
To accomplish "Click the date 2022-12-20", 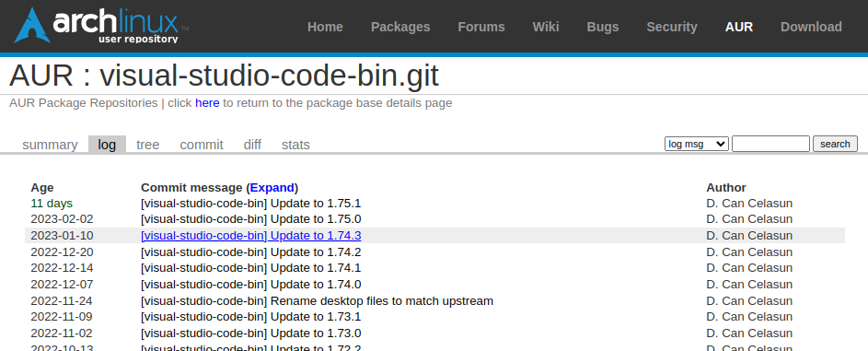I will coord(62,252).
